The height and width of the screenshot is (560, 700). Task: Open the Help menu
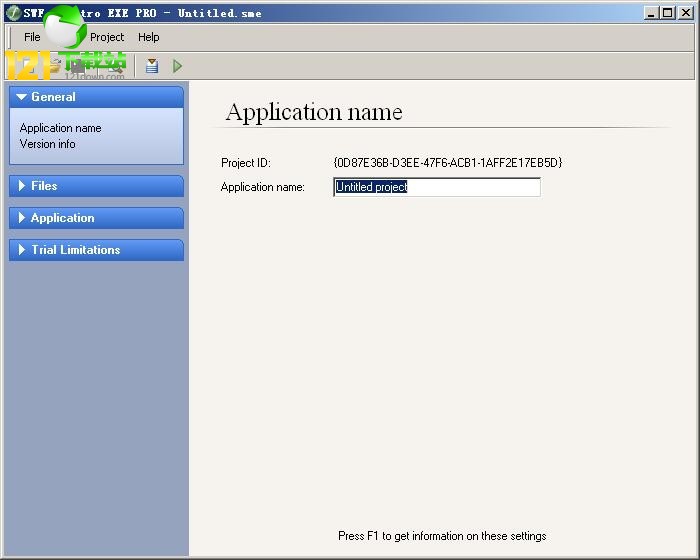point(148,37)
